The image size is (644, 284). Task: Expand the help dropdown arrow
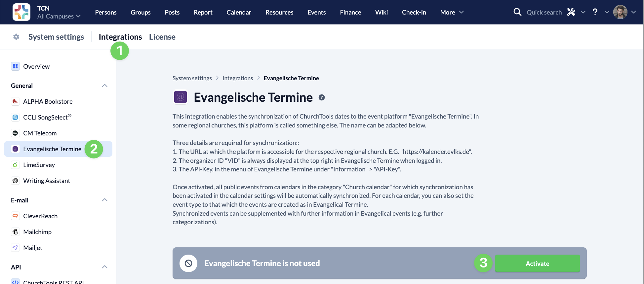click(607, 12)
